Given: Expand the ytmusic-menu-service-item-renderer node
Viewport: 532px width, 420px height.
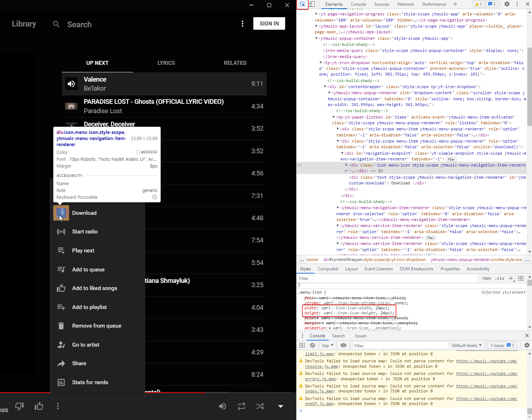Looking at the screenshot, I should coord(337,226).
